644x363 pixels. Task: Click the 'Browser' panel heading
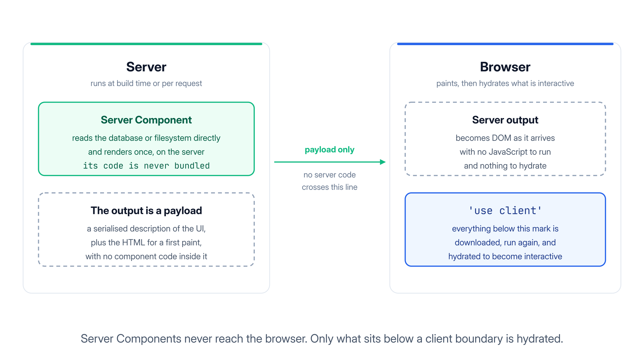[505, 67]
